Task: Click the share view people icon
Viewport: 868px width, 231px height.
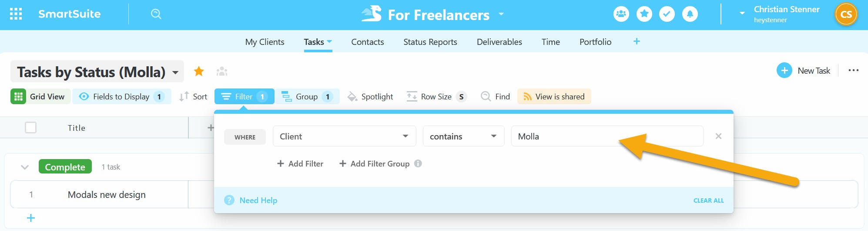Action: [x=222, y=71]
